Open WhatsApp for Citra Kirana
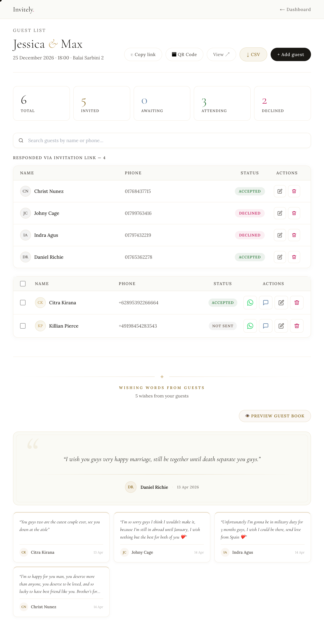324x644 pixels. point(250,302)
